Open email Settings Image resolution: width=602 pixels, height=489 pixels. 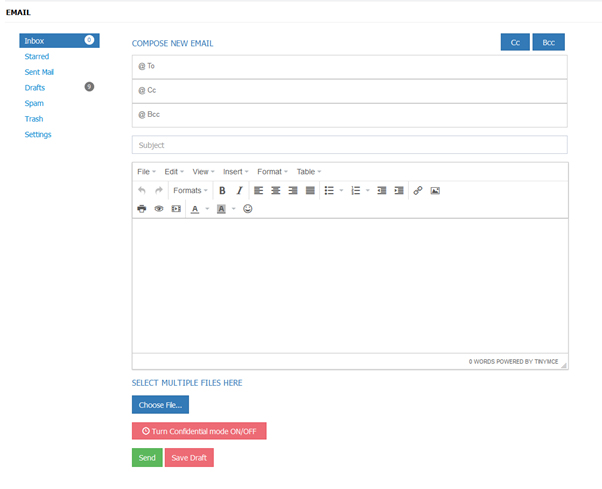[x=38, y=135]
